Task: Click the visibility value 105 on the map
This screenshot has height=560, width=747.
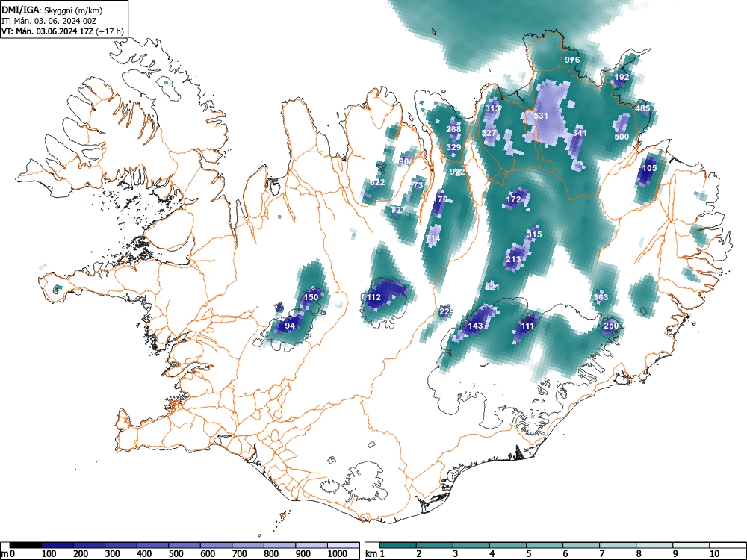Action: click(649, 168)
